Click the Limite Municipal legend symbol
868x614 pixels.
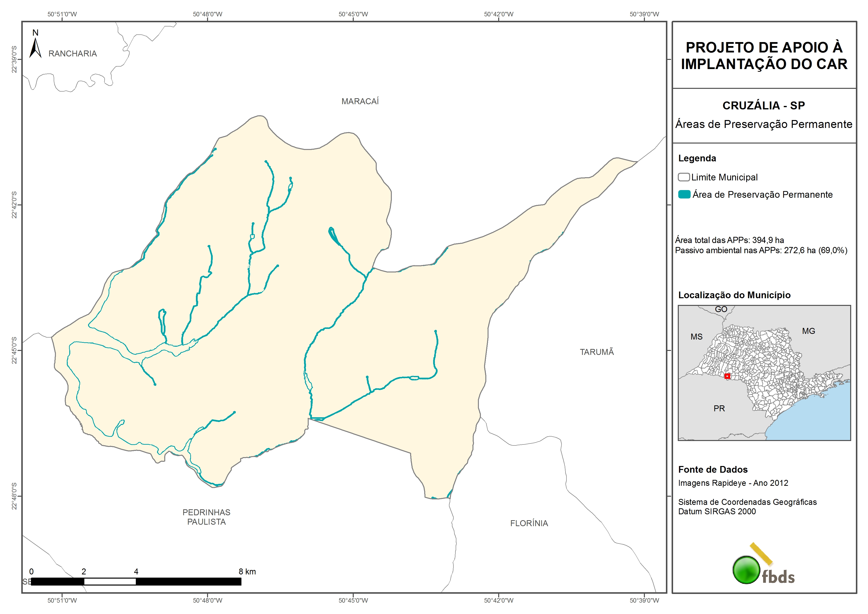(x=683, y=177)
